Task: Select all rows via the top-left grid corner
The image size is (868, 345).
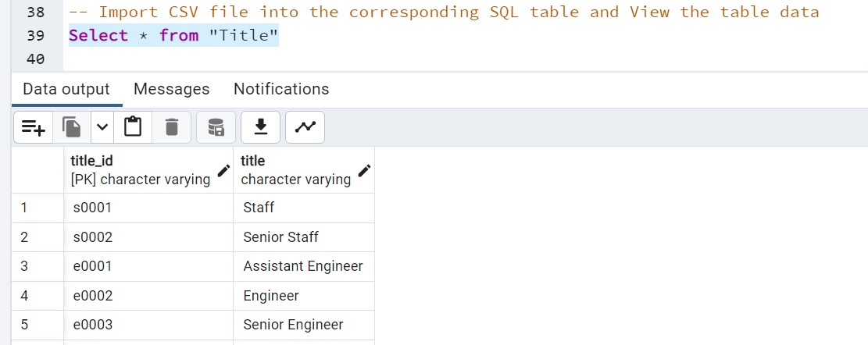Action: [x=38, y=169]
